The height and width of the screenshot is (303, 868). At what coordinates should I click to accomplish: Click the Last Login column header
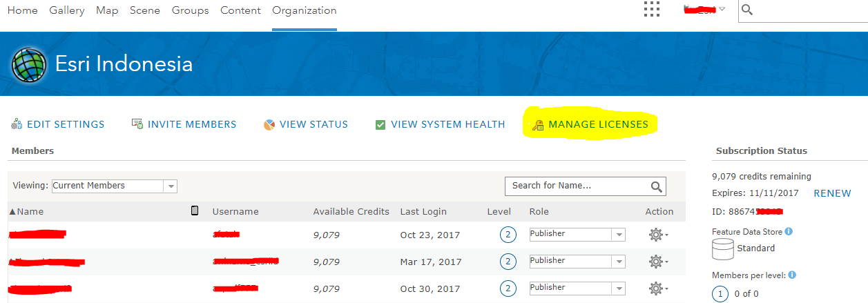(x=423, y=212)
